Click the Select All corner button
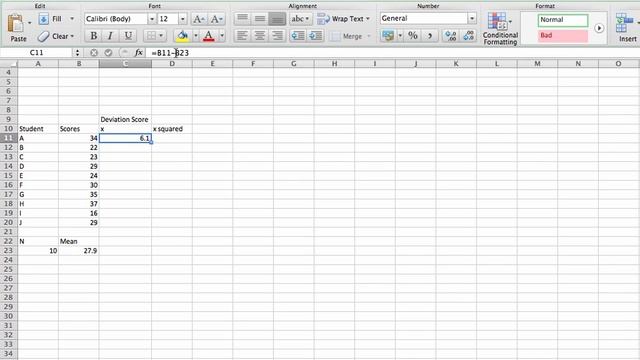Viewport: 640px width, 360px height. (9, 64)
